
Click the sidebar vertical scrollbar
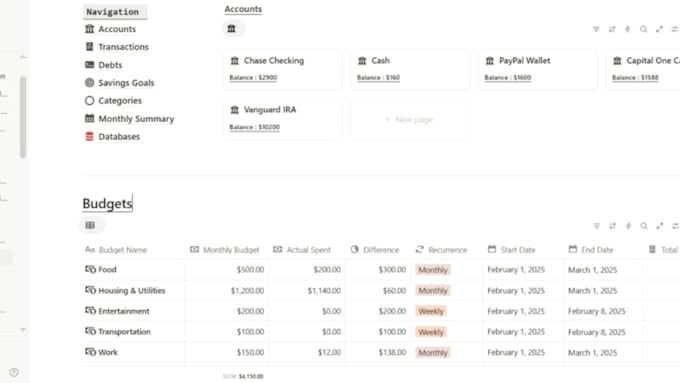point(23,117)
